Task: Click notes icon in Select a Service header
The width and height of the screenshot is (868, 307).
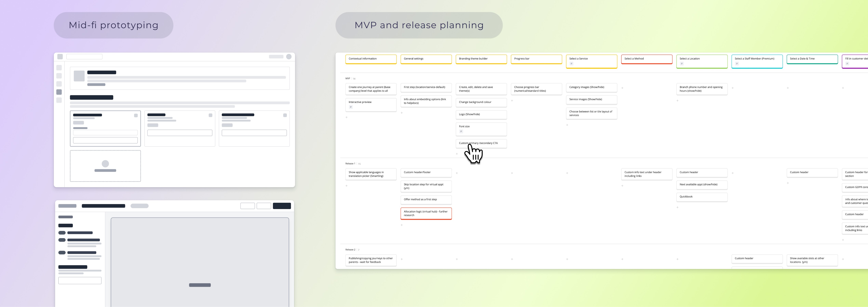Action: tap(571, 64)
